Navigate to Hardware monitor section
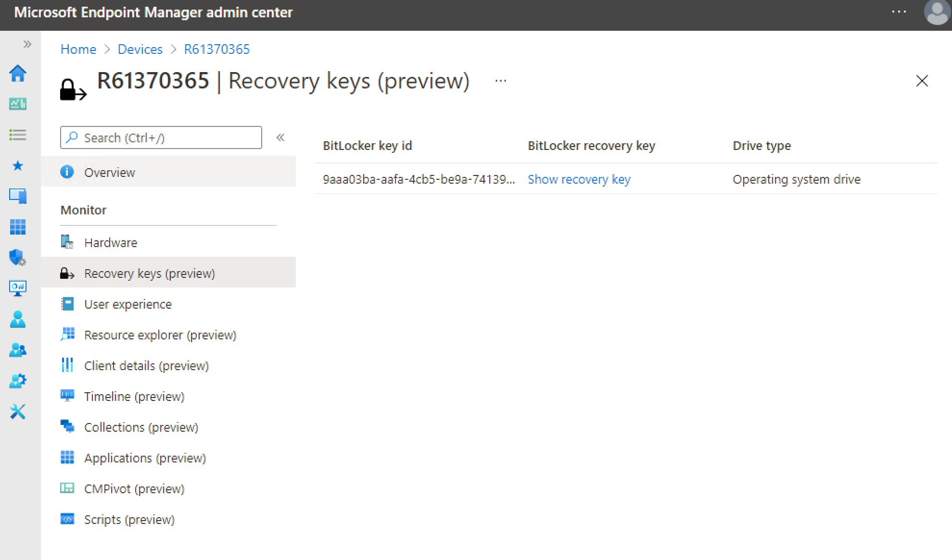Viewport: 952px width, 560px height. pos(110,242)
